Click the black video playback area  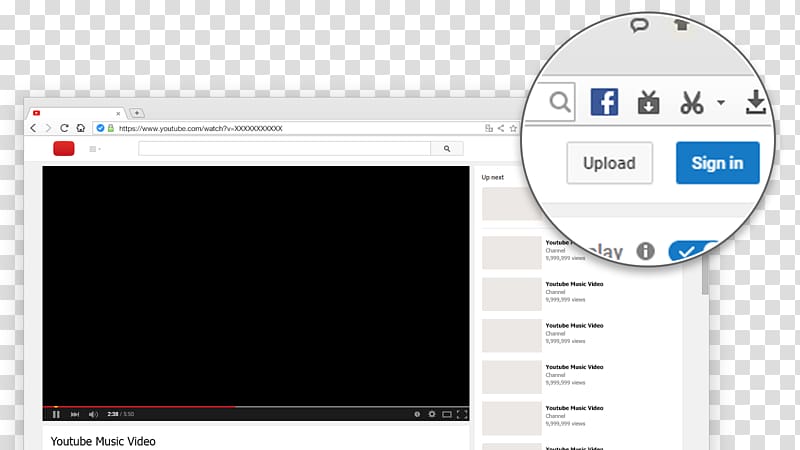click(256, 285)
